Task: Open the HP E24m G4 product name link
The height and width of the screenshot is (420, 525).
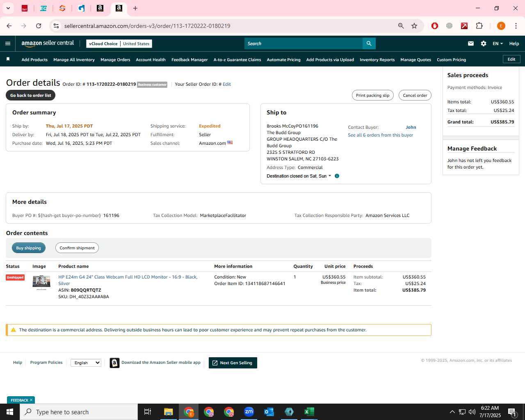Action: 128,280
